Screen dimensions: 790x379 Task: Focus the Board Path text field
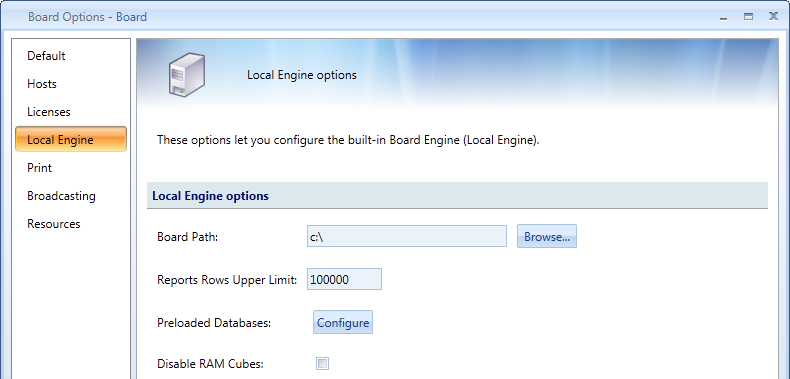(x=407, y=236)
